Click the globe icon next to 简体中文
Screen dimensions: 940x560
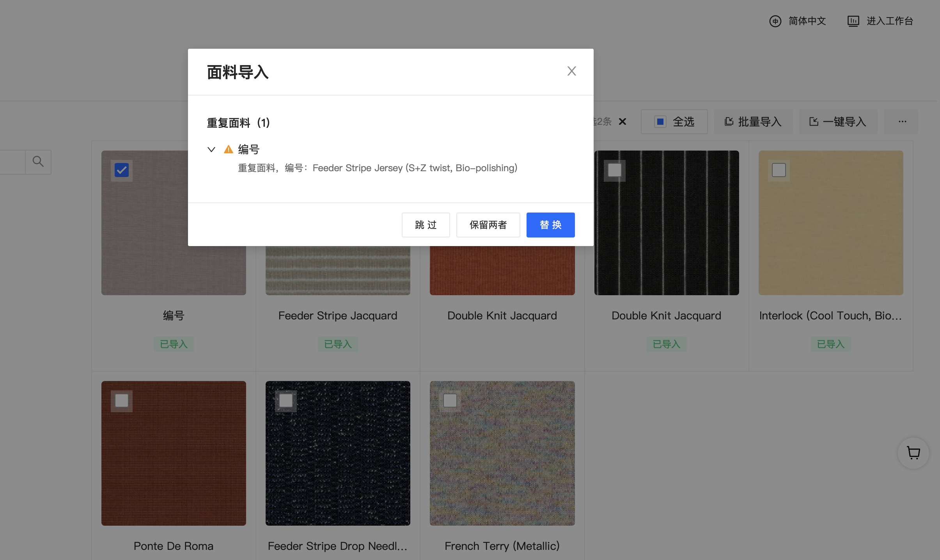775,21
